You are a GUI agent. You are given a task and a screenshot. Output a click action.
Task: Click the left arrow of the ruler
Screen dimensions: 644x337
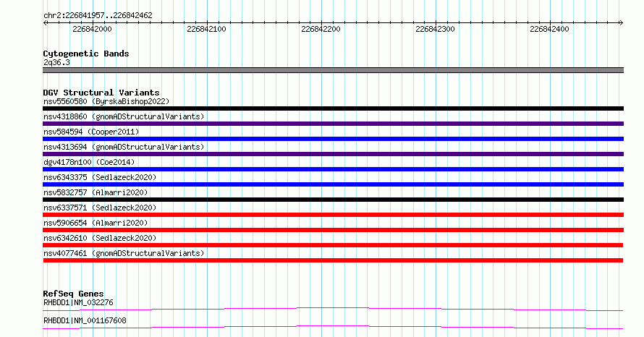45,23
